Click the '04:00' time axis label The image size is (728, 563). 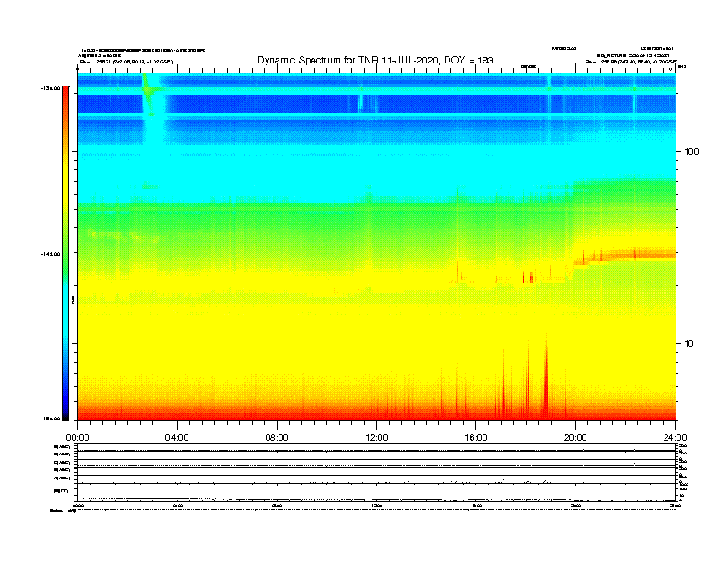pos(177,438)
